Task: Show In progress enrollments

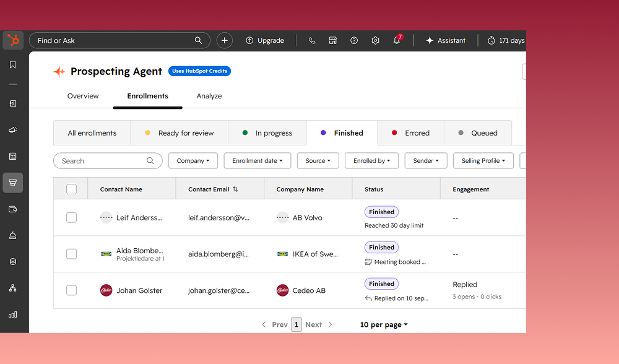Action: pos(267,133)
